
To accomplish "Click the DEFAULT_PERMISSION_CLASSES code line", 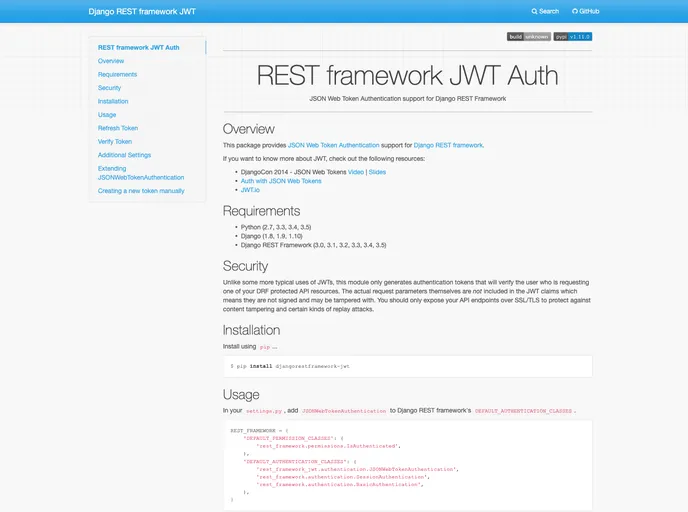I will coord(293,438).
